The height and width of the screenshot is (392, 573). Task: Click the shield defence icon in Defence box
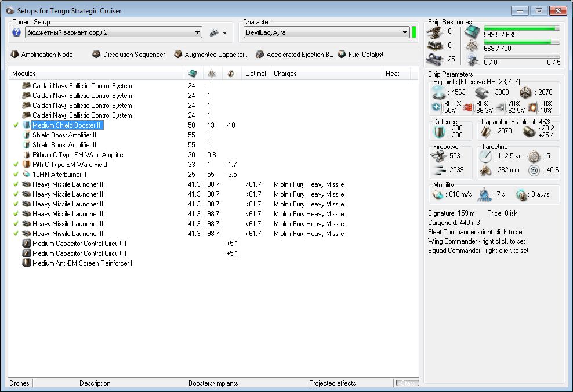pyautogui.click(x=438, y=132)
